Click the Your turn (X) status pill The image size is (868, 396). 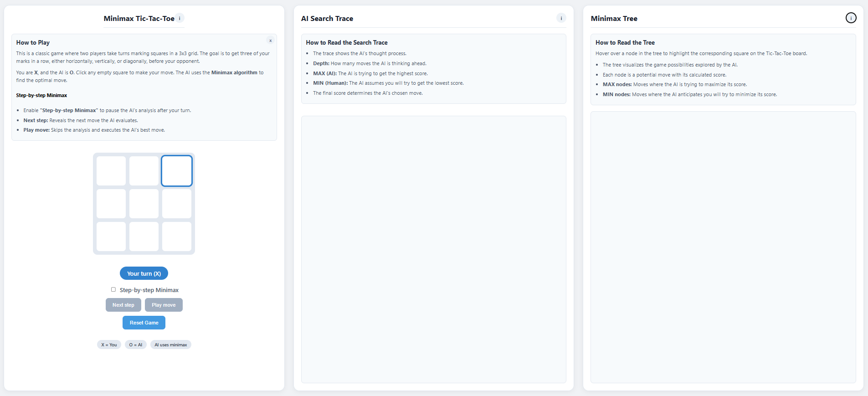pyautogui.click(x=144, y=273)
